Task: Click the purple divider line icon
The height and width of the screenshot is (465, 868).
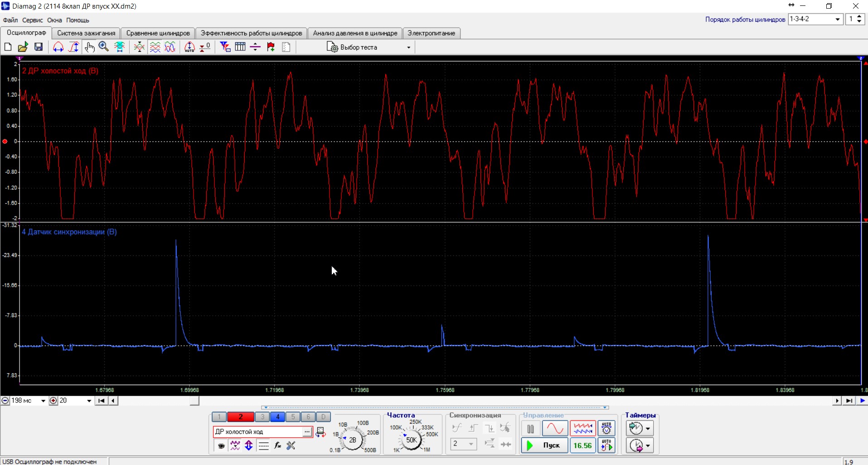Action: coord(255,47)
